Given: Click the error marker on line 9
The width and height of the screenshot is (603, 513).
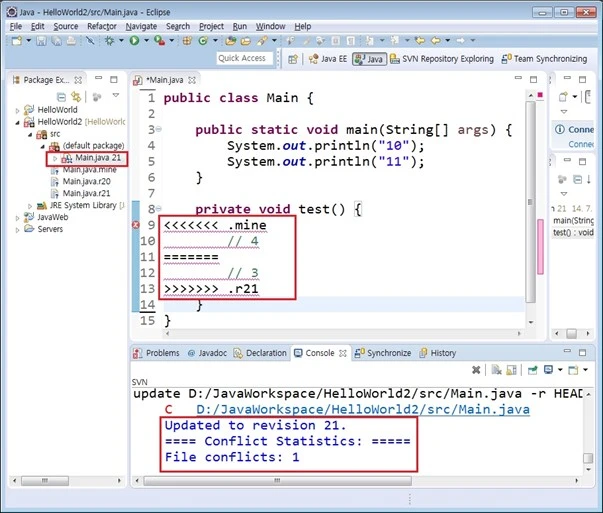Looking at the screenshot, I should (135, 225).
